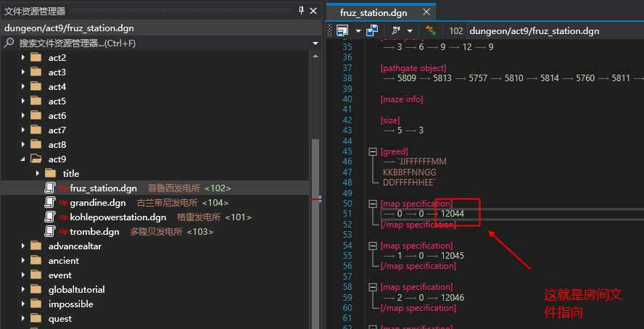Expand the act4 folder
Viewport: 644px width, 329px height.
click(22, 86)
